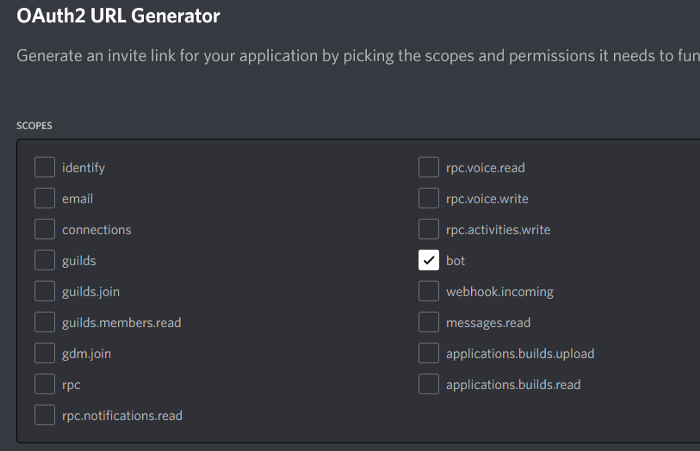Check the messages.read scope box
Screen dimensions: 700x451
coord(429,323)
